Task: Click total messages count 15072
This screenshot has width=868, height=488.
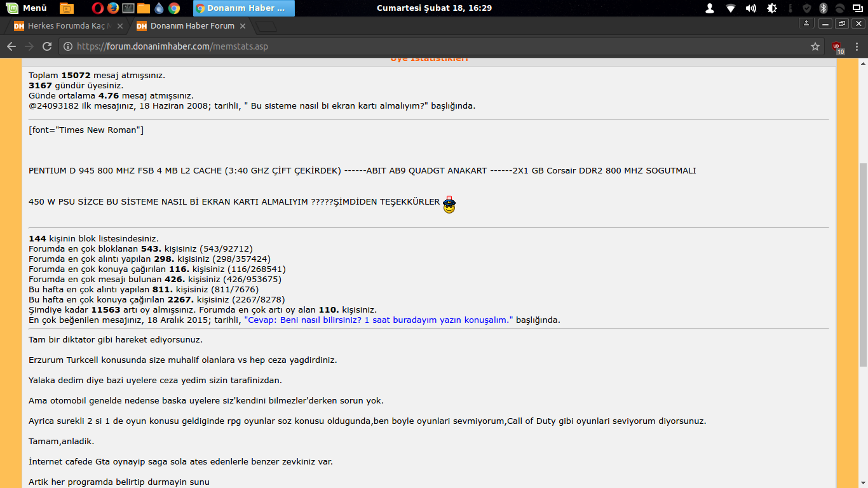Action: pyautogui.click(x=76, y=75)
